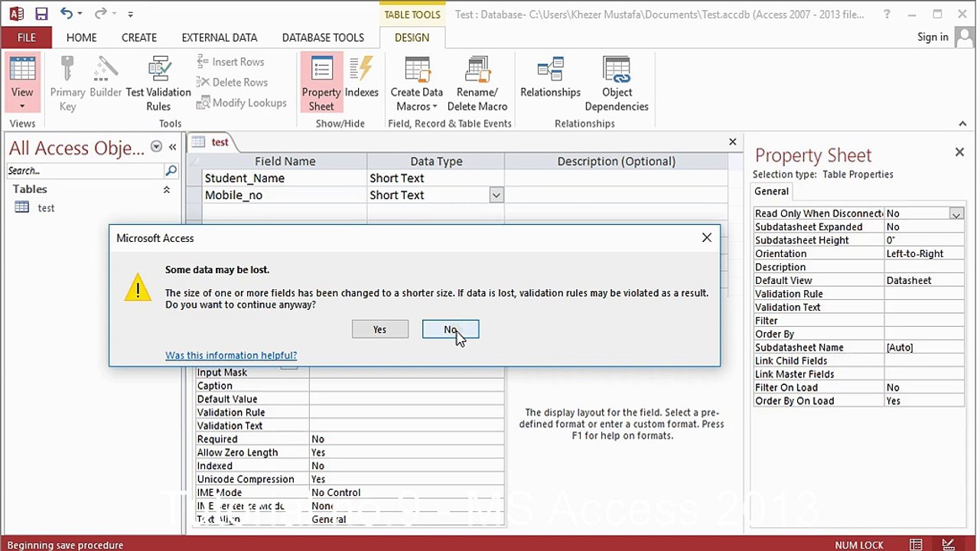
Task: Click 'Was this information helpful?' link
Action: click(231, 355)
